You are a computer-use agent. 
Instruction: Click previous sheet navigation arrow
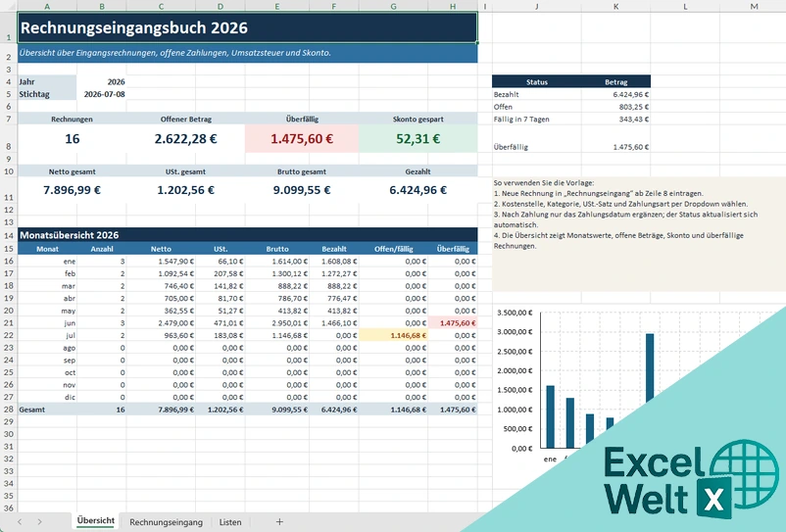click(20, 522)
